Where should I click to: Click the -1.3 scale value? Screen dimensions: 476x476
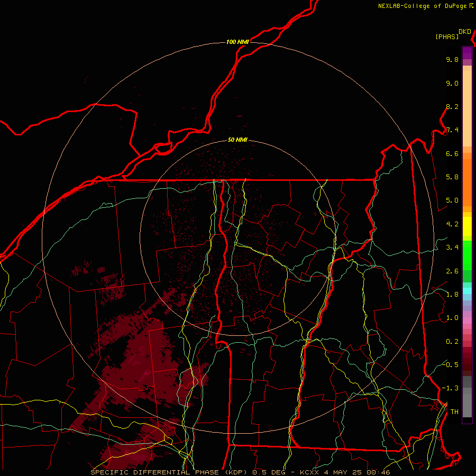click(450, 388)
